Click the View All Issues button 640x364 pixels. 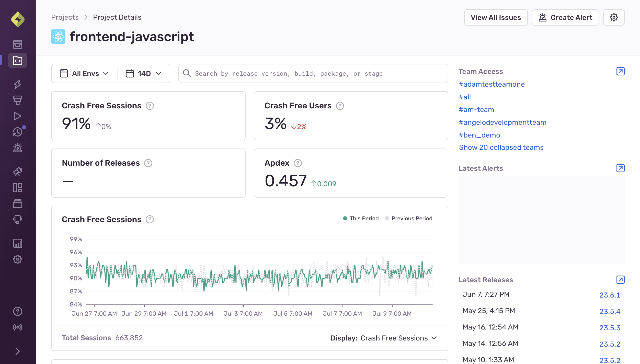coord(496,17)
